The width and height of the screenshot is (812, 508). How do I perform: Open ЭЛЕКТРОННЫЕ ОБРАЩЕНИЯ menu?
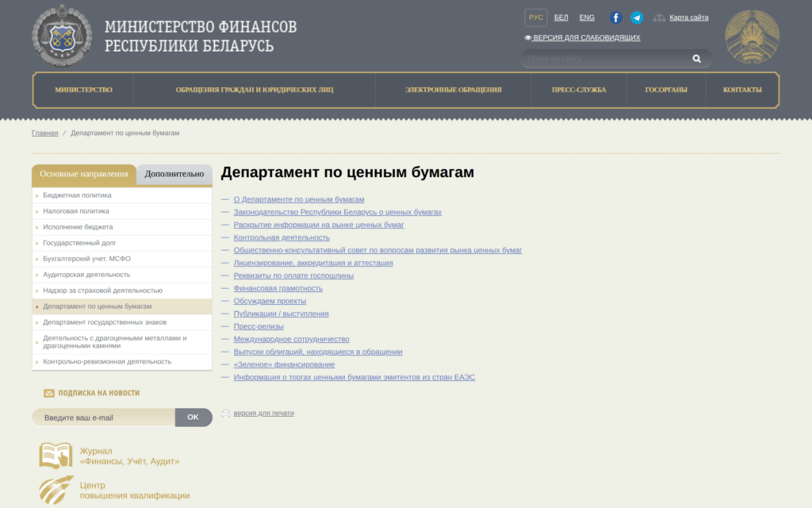[x=453, y=90]
